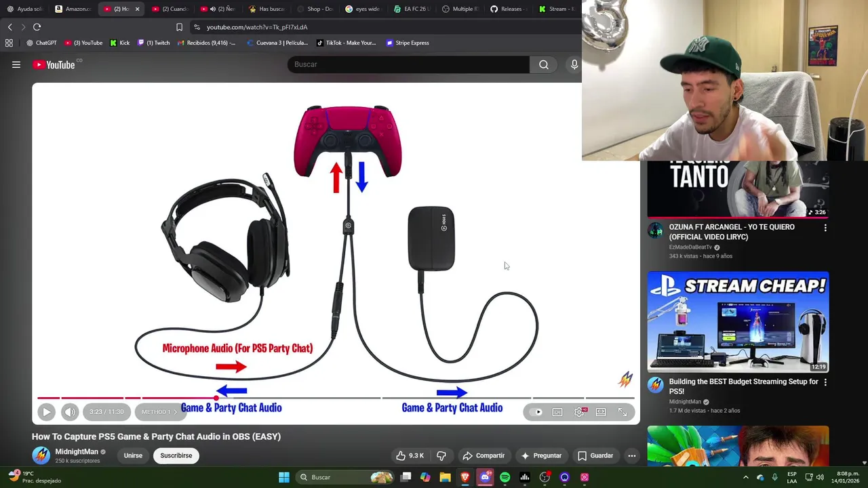
Task: Open Discord from the taskbar
Action: [485, 477]
